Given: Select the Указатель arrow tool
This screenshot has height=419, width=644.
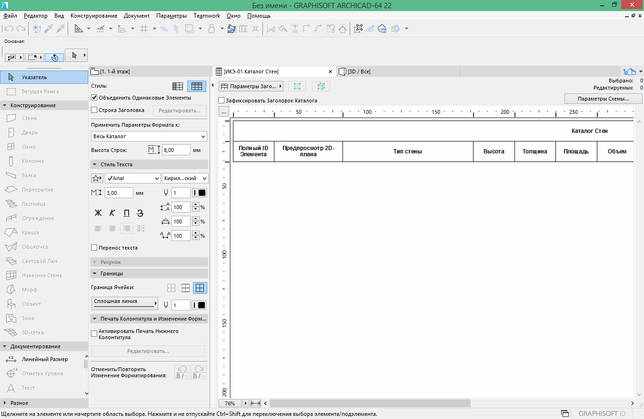Looking at the screenshot, I should click(44, 77).
